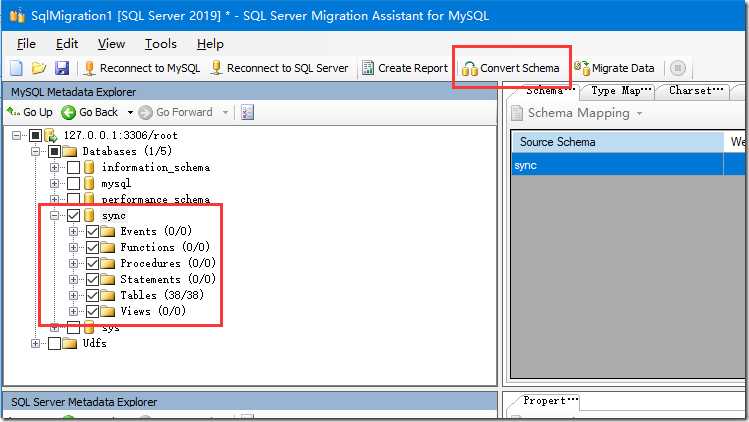Open the Go Forward history dropdown arrow
Viewport: 749px width, 422px height.
coord(225,113)
